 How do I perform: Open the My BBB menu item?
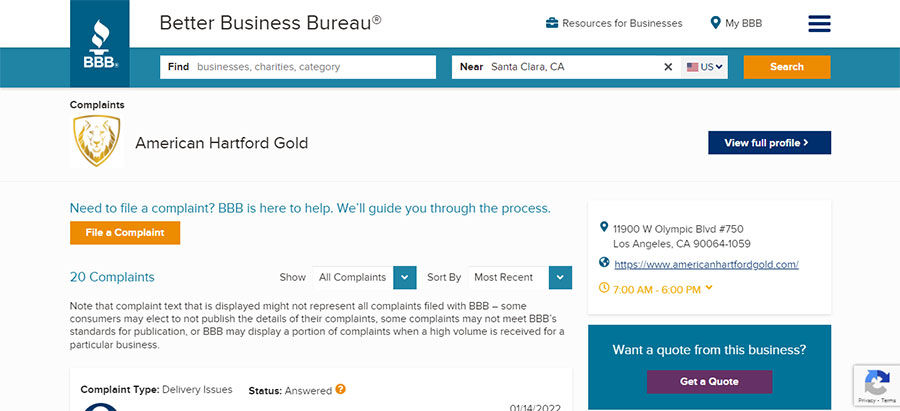click(743, 24)
